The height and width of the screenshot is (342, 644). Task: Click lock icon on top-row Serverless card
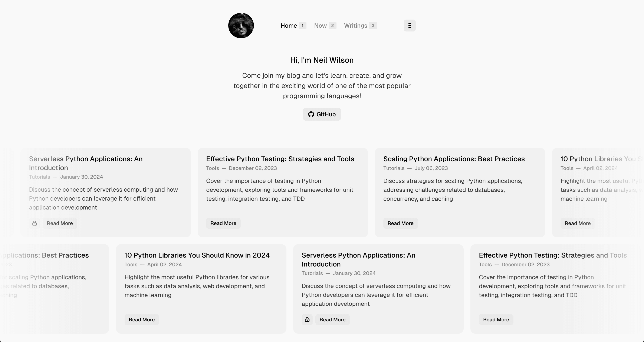(34, 223)
